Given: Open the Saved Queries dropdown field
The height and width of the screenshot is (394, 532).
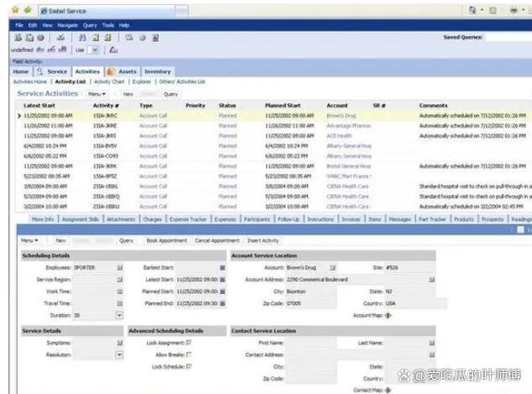Looking at the screenshot, I should click(x=508, y=37).
